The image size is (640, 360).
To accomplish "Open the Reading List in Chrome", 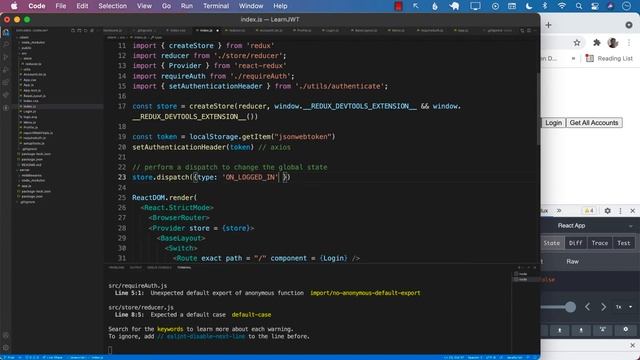I will [609, 58].
